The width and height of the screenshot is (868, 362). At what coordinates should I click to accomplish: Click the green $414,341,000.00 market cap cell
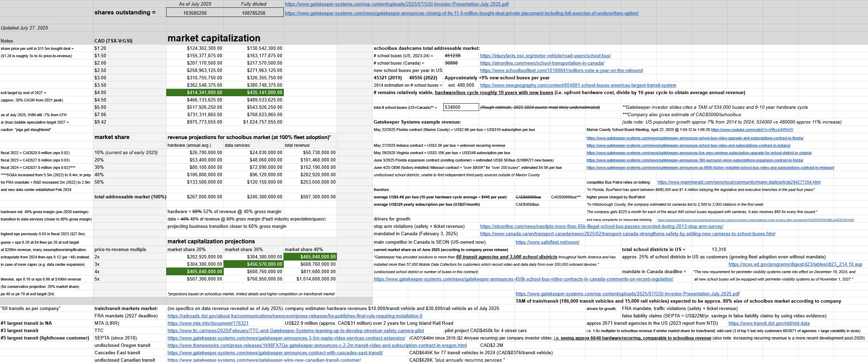click(x=195, y=93)
